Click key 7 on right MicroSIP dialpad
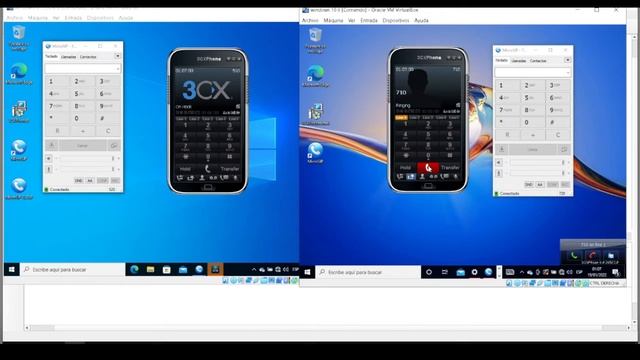The width and height of the screenshot is (640, 360). coord(507,110)
